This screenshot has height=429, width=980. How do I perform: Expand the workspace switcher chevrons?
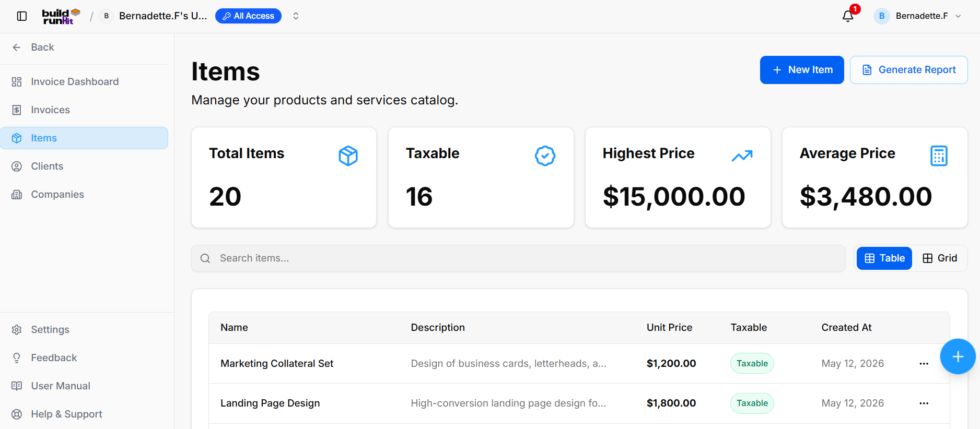[296, 16]
